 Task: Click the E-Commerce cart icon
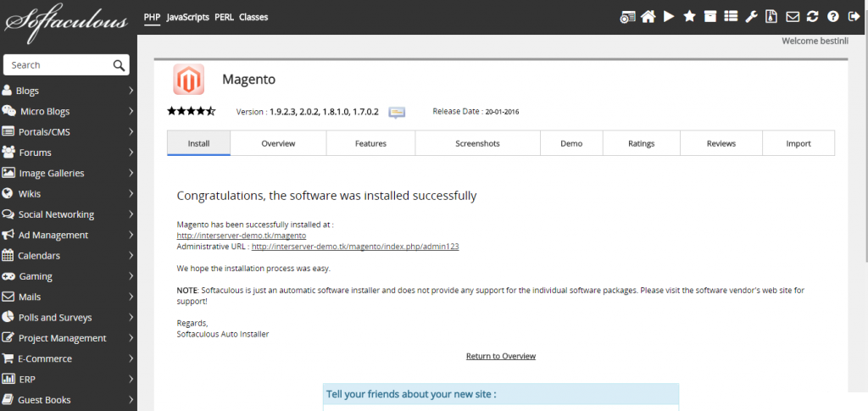[8, 358]
